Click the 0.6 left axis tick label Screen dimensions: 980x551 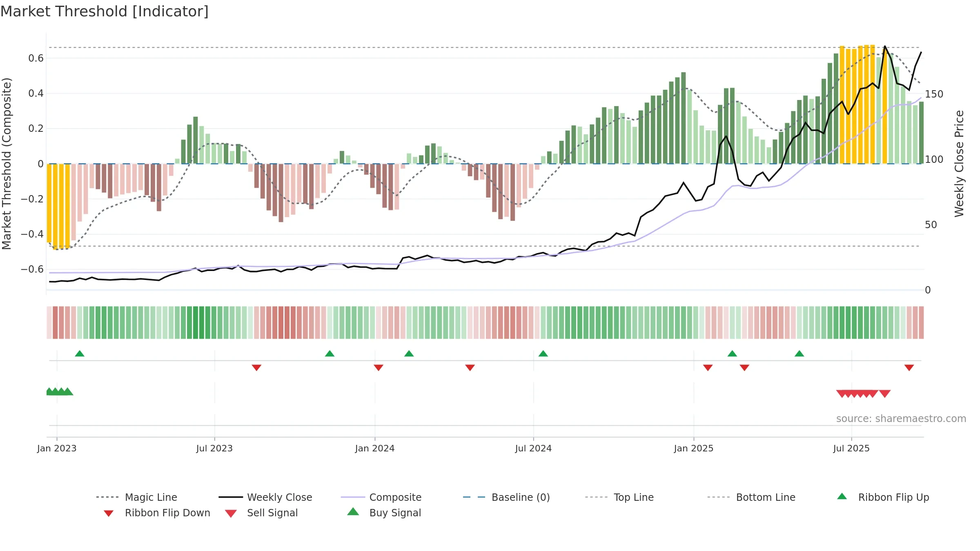click(36, 58)
